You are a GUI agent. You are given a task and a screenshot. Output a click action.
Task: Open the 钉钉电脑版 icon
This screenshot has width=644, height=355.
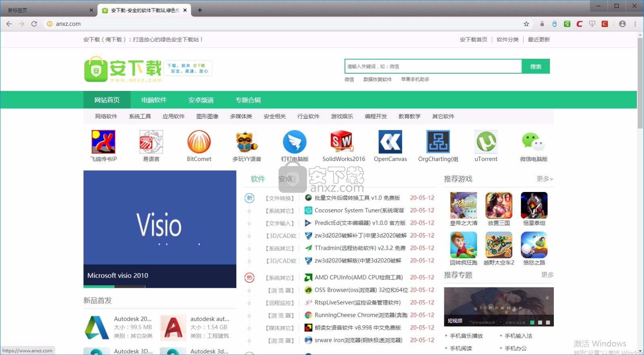(295, 142)
